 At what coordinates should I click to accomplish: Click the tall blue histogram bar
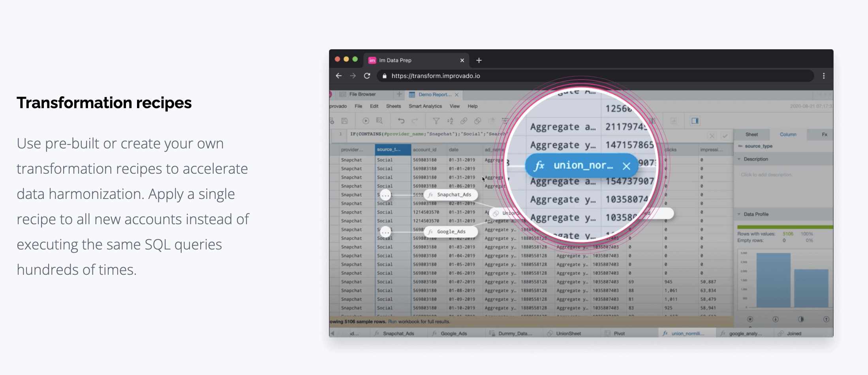pos(773,280)
